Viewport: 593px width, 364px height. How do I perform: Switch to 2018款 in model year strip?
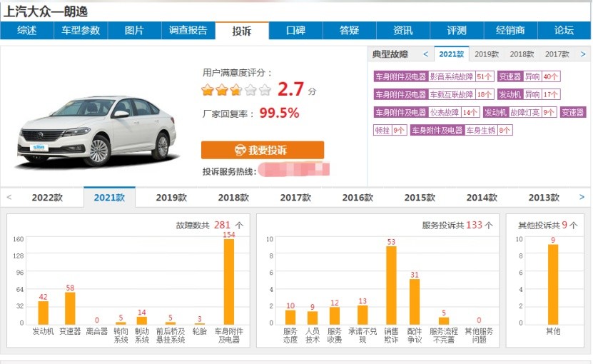pos(233,198)
